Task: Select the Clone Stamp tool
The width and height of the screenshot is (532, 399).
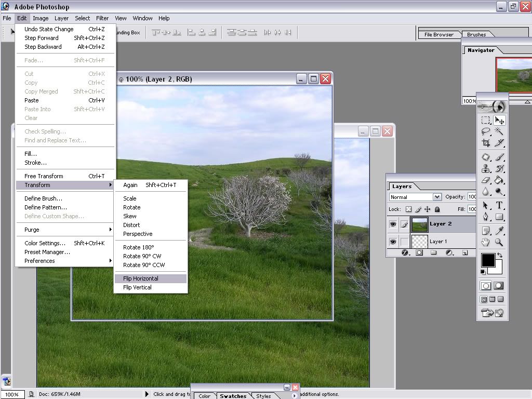Action: [486, 169]
